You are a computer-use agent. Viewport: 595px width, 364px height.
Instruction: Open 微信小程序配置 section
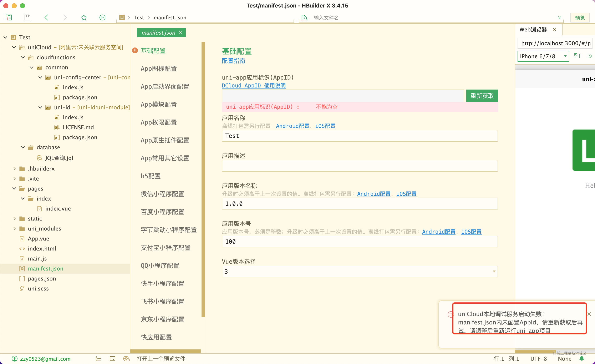coord(162,194)
